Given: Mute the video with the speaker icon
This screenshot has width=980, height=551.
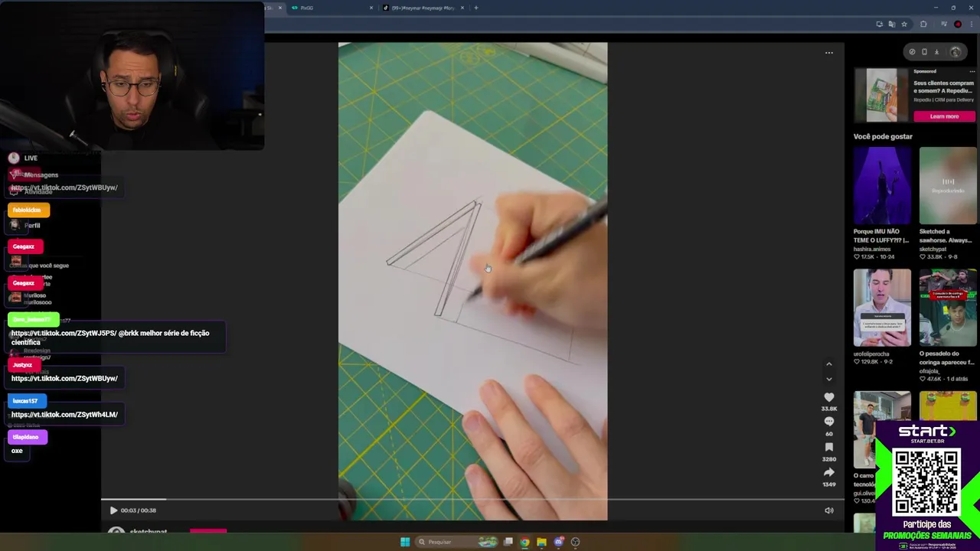Looking at the screenshot, I should [x=829, y=510].
